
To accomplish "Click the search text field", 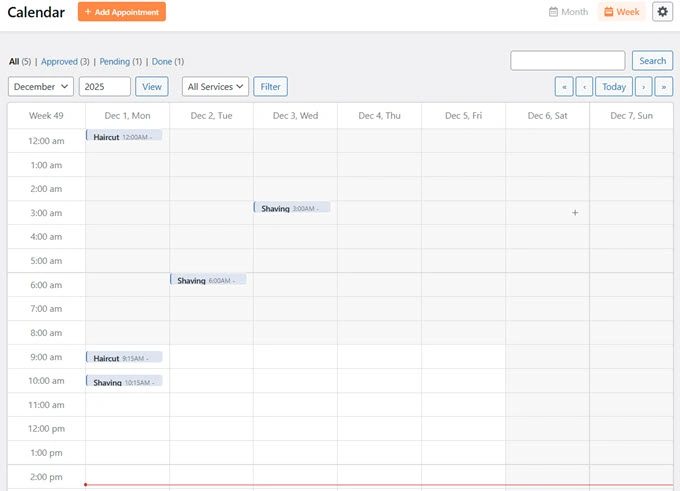I will click(567, 61).
